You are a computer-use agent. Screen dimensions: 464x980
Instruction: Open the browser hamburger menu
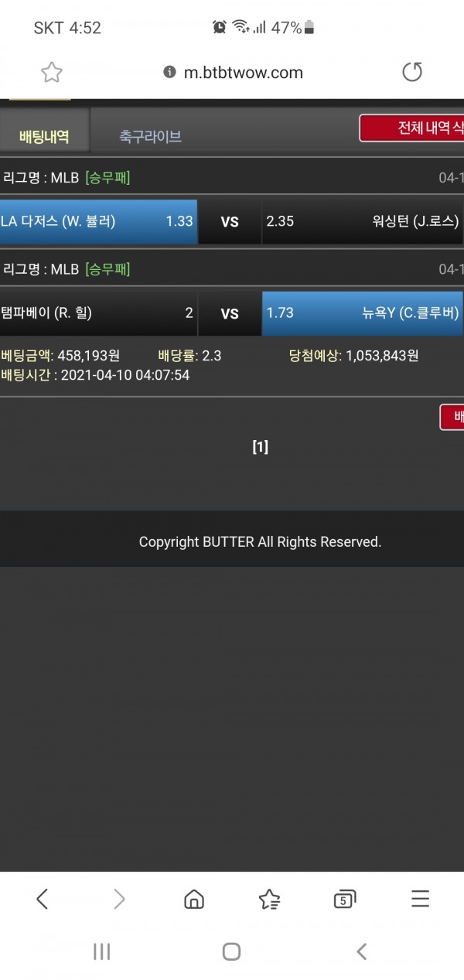[x=420, y=898]
